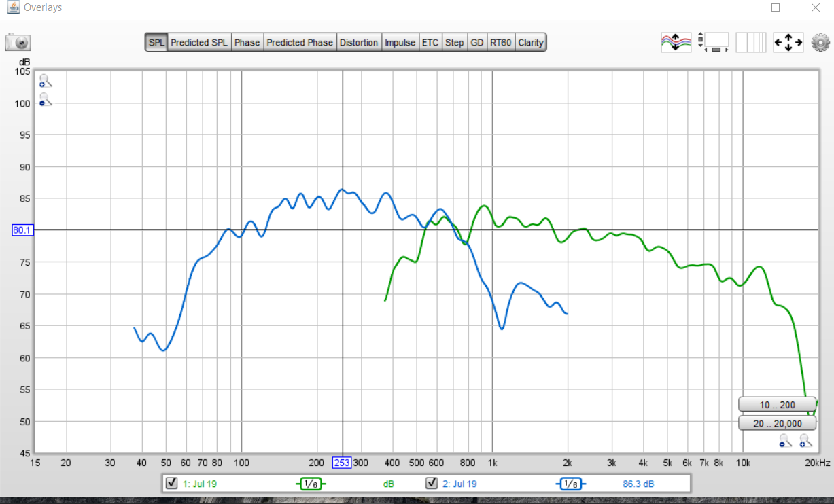Select the GD tab
Viewport: 834px width, 504px height.
pyautogui.click(x=477, y=42)
